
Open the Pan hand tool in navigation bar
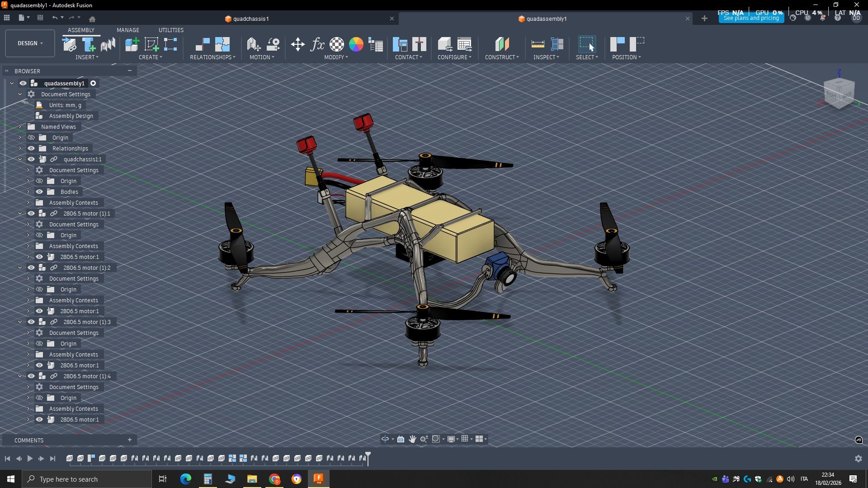pos(412,439)
